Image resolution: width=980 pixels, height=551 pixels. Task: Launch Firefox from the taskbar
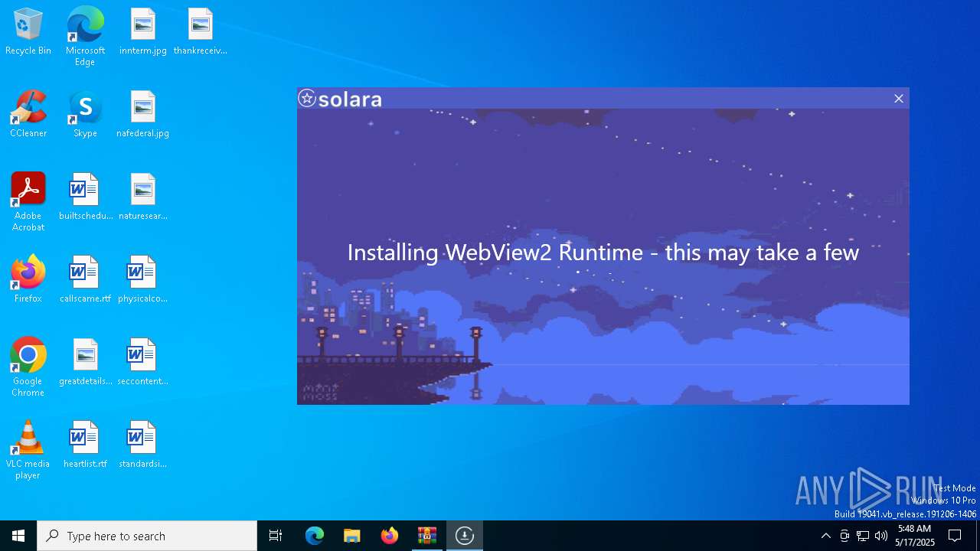point(390,536)
